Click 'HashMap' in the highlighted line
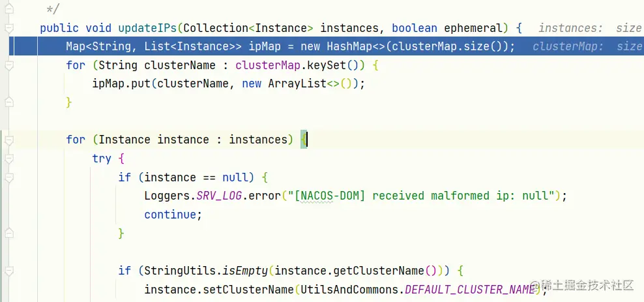This screenshot has width=644, height=302. pos(349,46)
